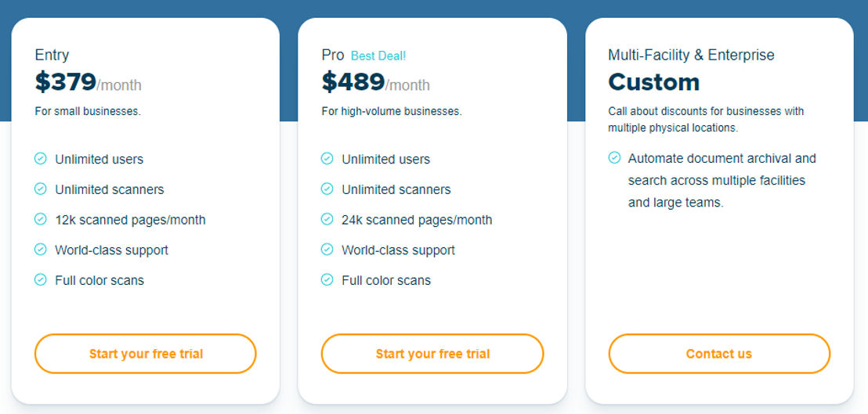
Task: Click checkmark beside Entry Full color scans
Action: (41, 279)
